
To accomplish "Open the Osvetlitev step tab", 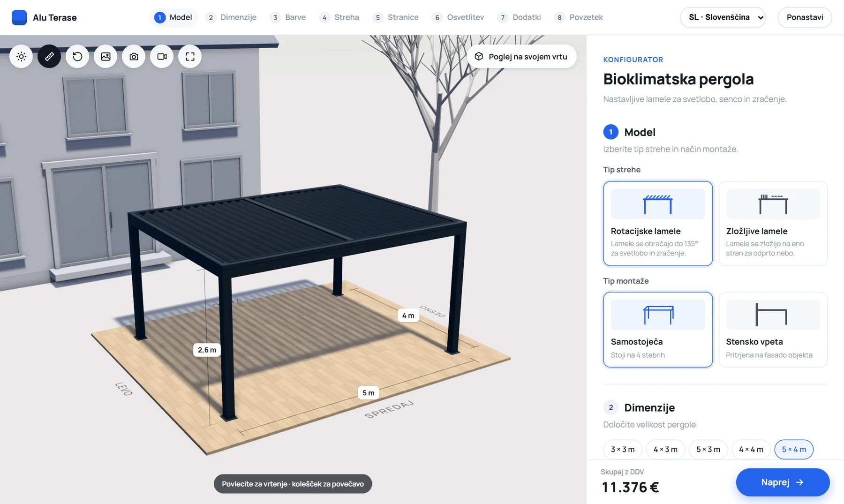I will click(x=458, y=17).
